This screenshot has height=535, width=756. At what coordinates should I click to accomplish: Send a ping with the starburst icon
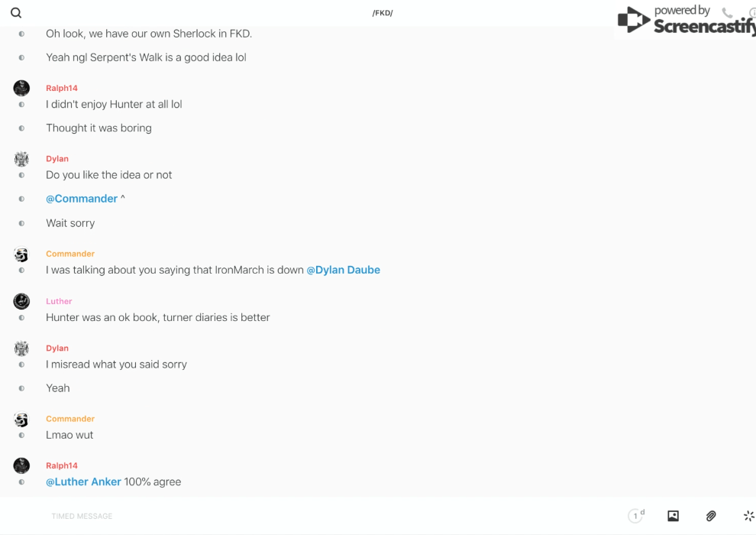point(748,516)
